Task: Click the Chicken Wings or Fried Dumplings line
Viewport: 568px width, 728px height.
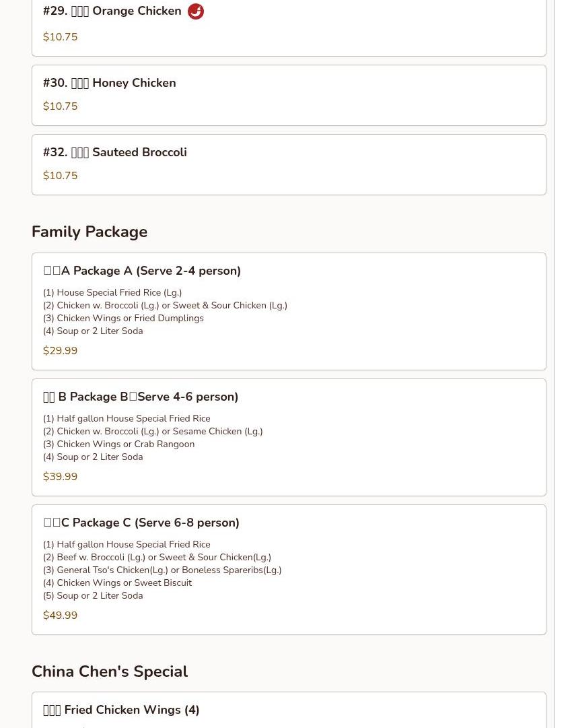Action: point(123,318)
